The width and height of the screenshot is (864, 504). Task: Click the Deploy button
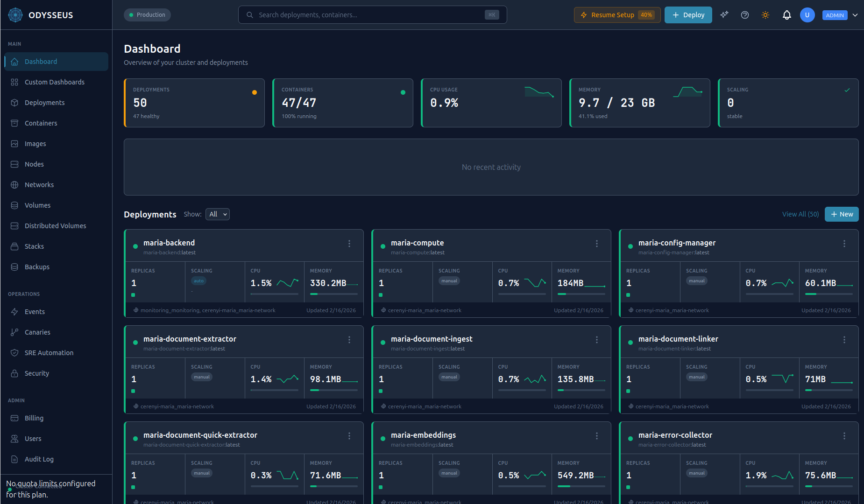(x=688, y=14)
